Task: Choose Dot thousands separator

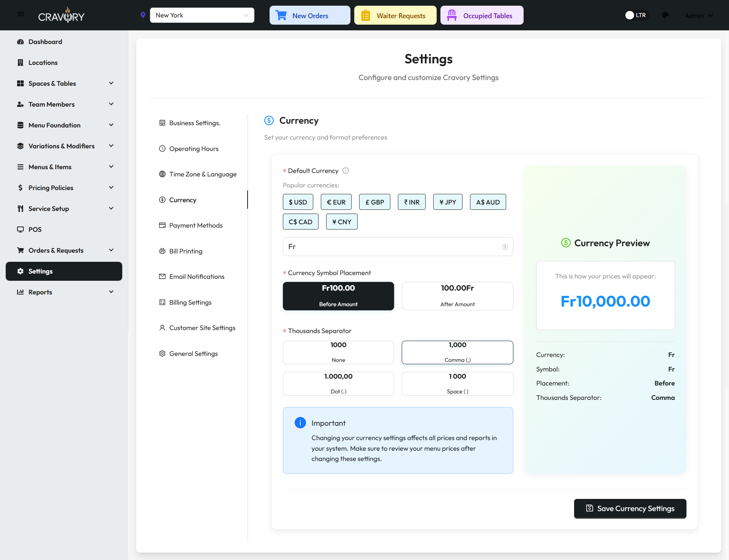Action: pyautogui.click(x=338, y=384)
